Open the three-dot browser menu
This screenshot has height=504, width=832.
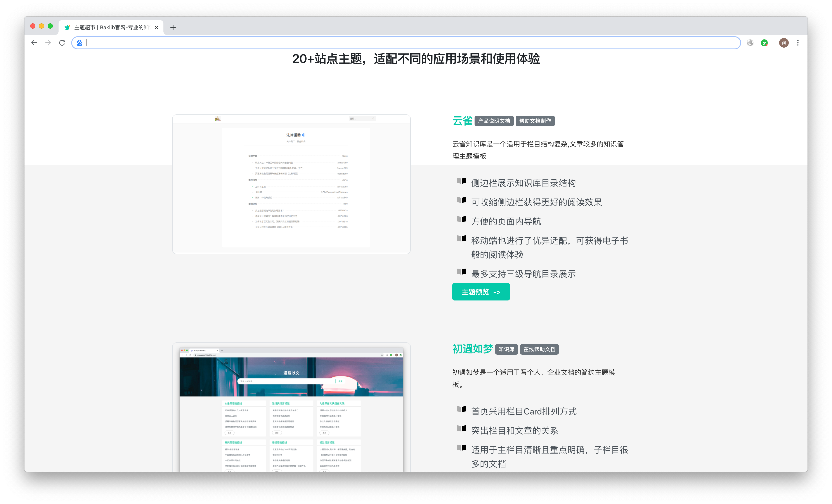[798, 43]
